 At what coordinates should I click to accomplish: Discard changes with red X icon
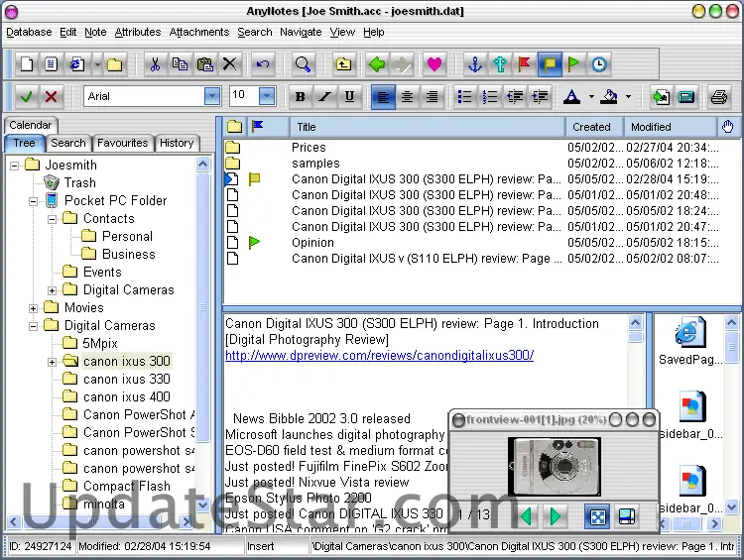click(x=52, y=97)
